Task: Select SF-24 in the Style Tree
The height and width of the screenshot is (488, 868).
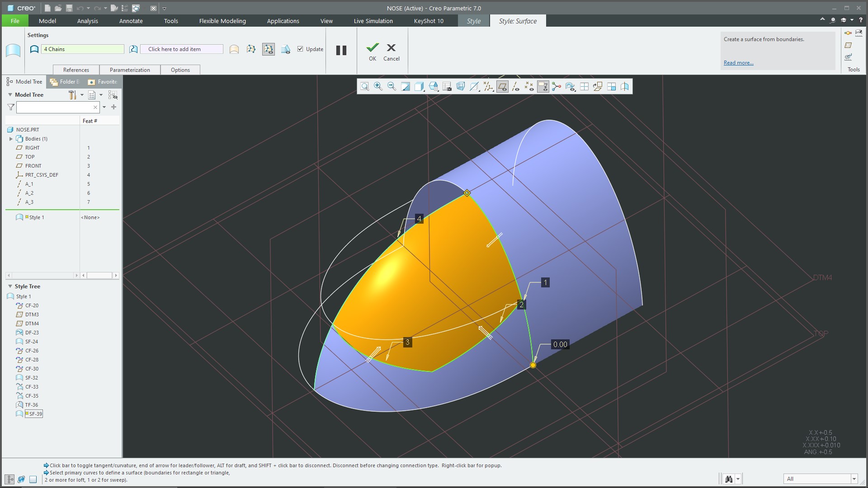Action: [x=31, y=342]
